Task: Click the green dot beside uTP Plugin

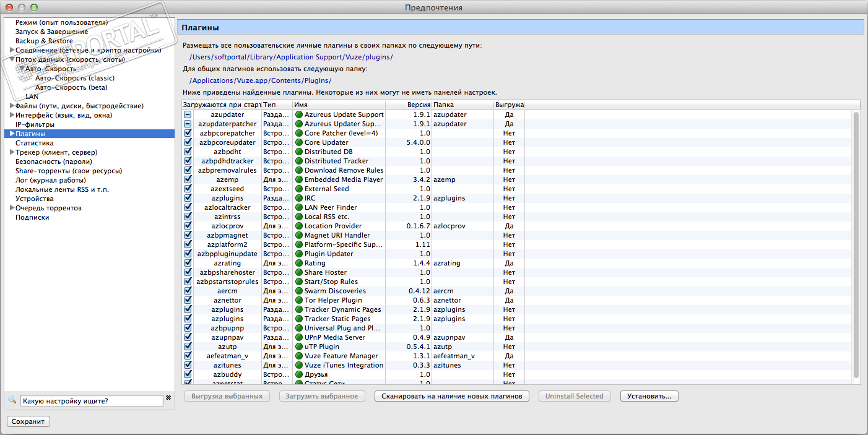Action: (298, 347)
